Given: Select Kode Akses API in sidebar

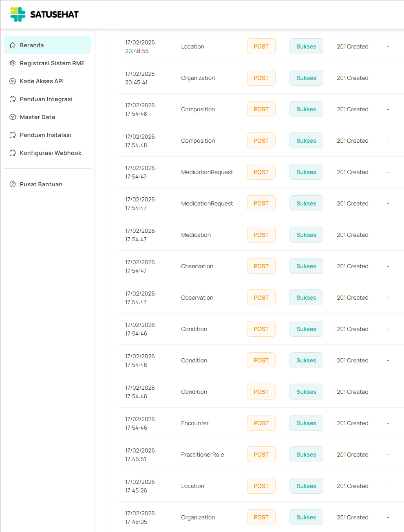Looking at the screenshot, I should tap(42, 81).
